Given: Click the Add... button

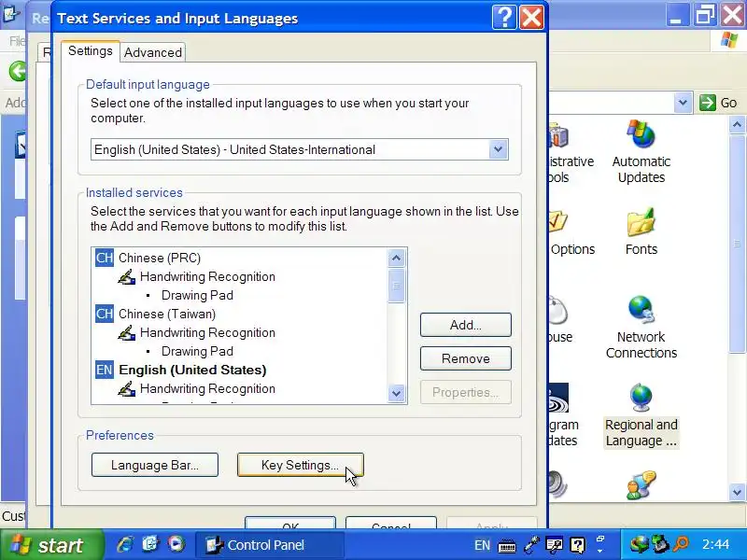Looking at the screenshot, I should (x=465, y=325).
